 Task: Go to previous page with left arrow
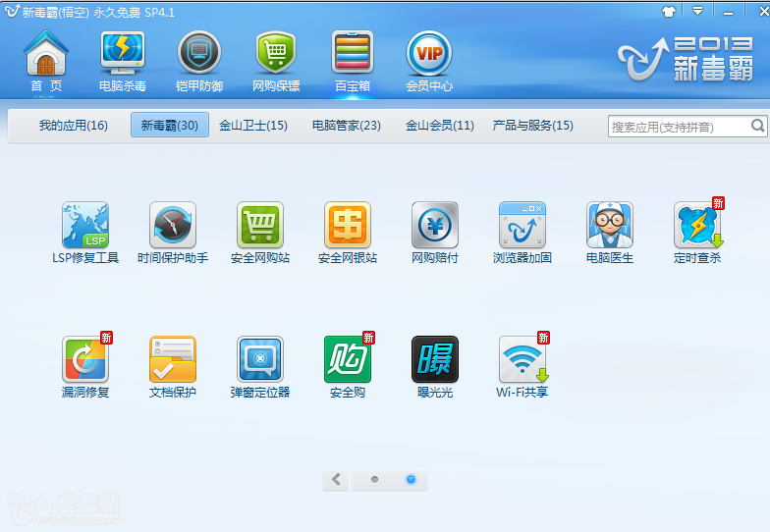pos(336,479)
